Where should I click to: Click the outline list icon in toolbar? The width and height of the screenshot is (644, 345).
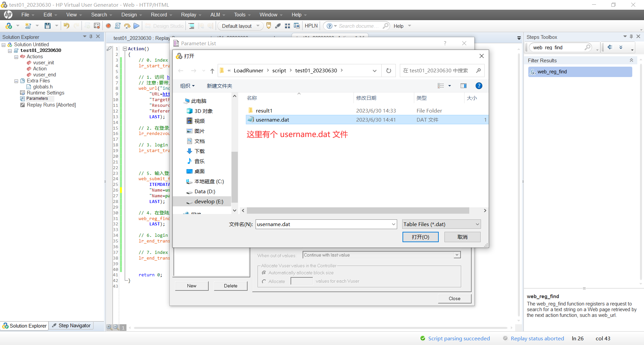tap(192, 26)
